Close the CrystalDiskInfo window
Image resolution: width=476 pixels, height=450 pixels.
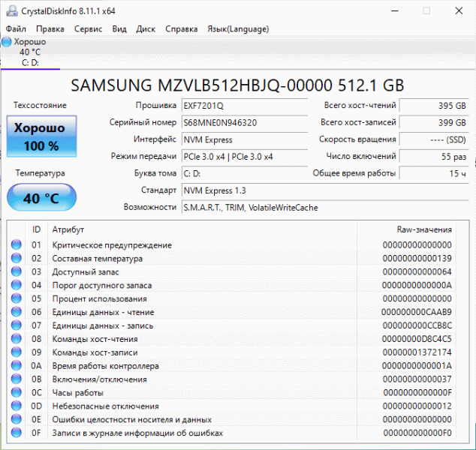[x=459, y=11]
